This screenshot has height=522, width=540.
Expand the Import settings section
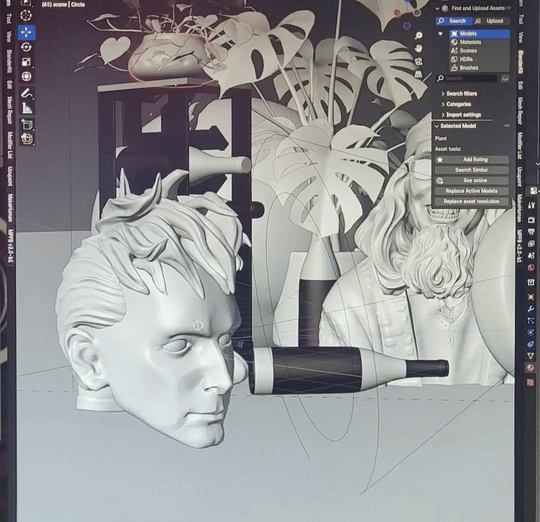pyautogui.click(x=461, y=115)
